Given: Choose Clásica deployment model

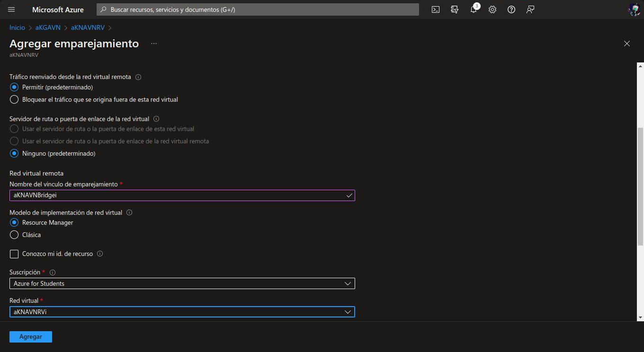Looking at the screenshot, I should pyautogui.click(x=14, y=235).
